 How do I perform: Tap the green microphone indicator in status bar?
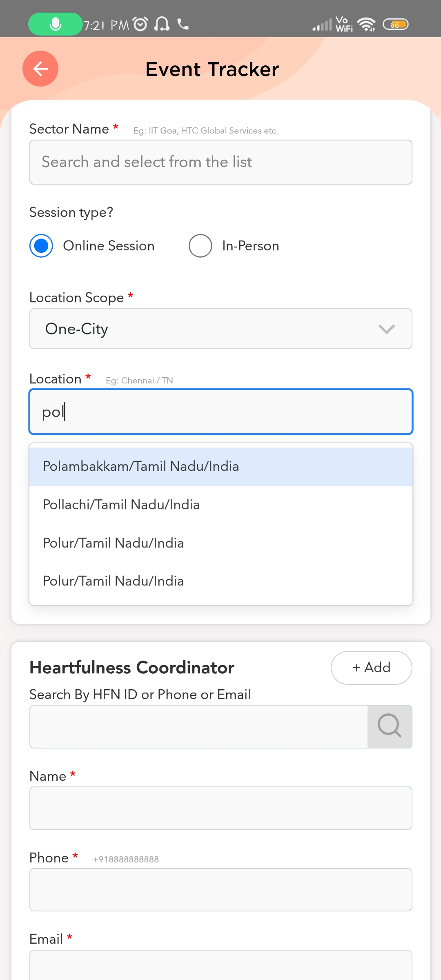tap(55, 24)
